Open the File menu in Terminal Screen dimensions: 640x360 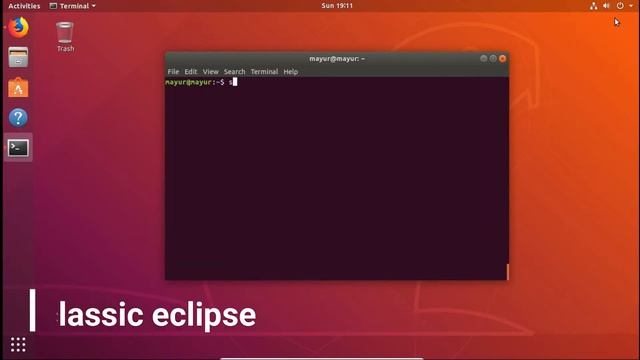(x=173, y=71)
